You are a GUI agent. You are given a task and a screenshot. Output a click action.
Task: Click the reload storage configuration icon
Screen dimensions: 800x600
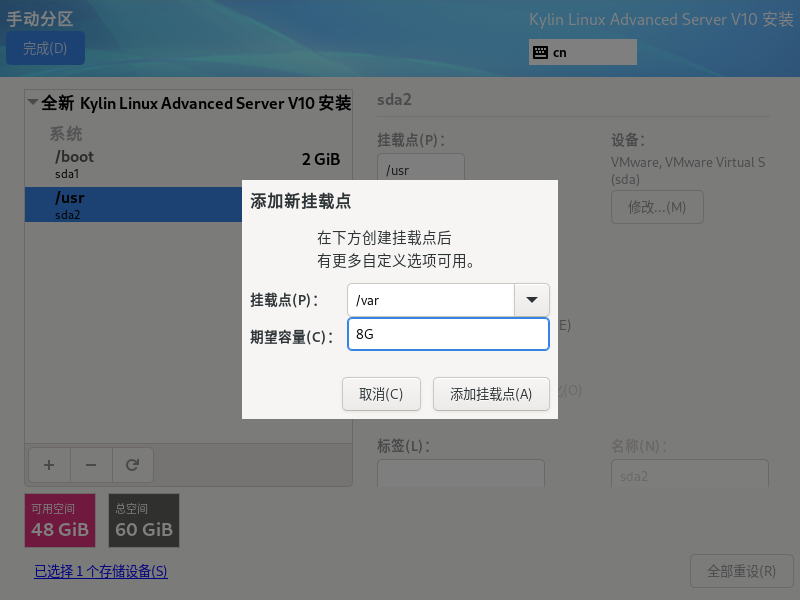[133, 465]
